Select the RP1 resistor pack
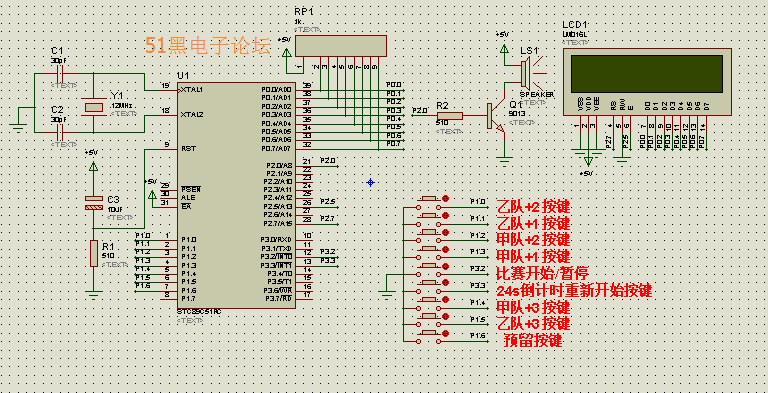 tap(339, 46)
